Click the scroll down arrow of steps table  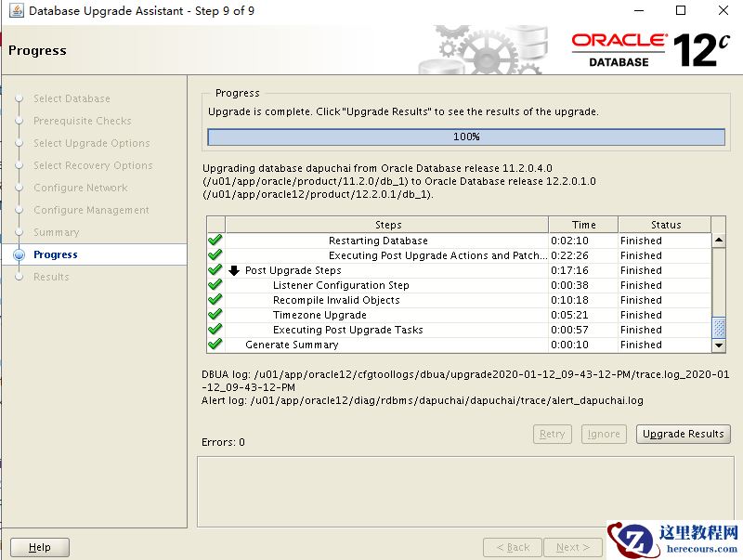coord(719,345)
